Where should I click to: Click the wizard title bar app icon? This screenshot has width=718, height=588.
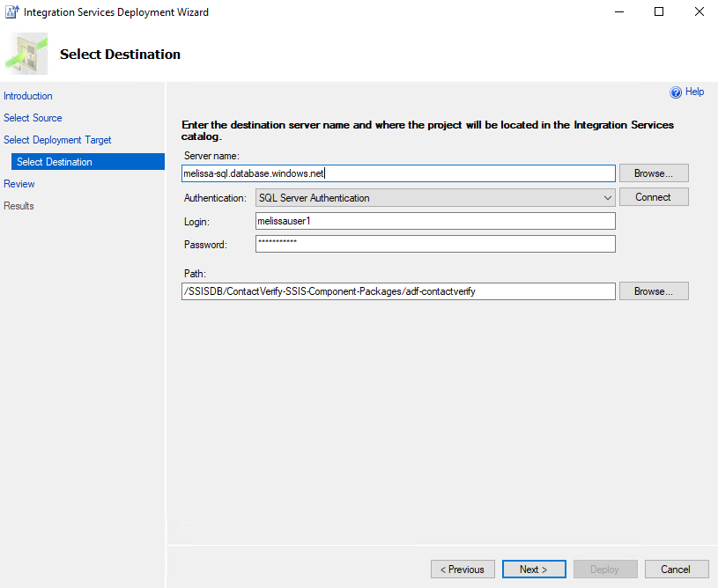[x=12, y=12]
